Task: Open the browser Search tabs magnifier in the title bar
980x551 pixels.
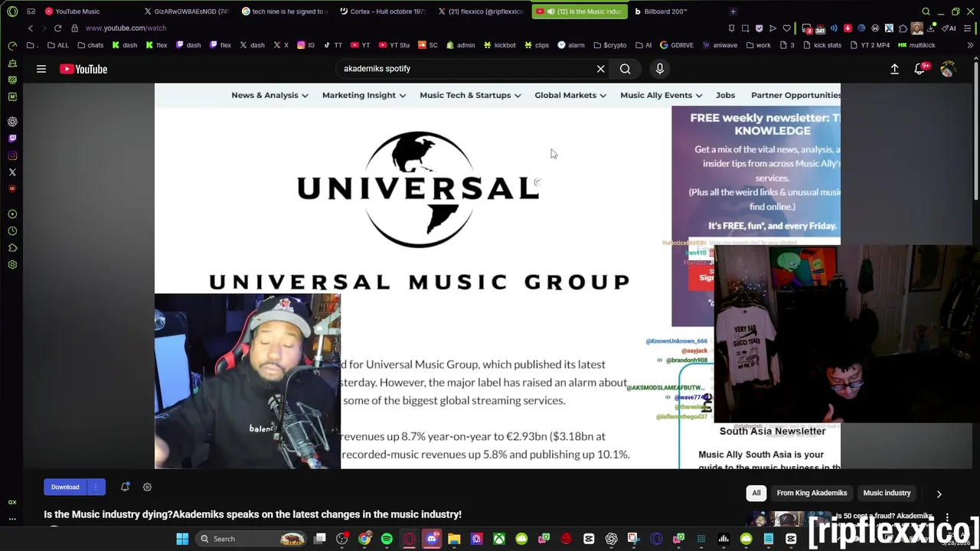Action: click(x=926, y=11)
